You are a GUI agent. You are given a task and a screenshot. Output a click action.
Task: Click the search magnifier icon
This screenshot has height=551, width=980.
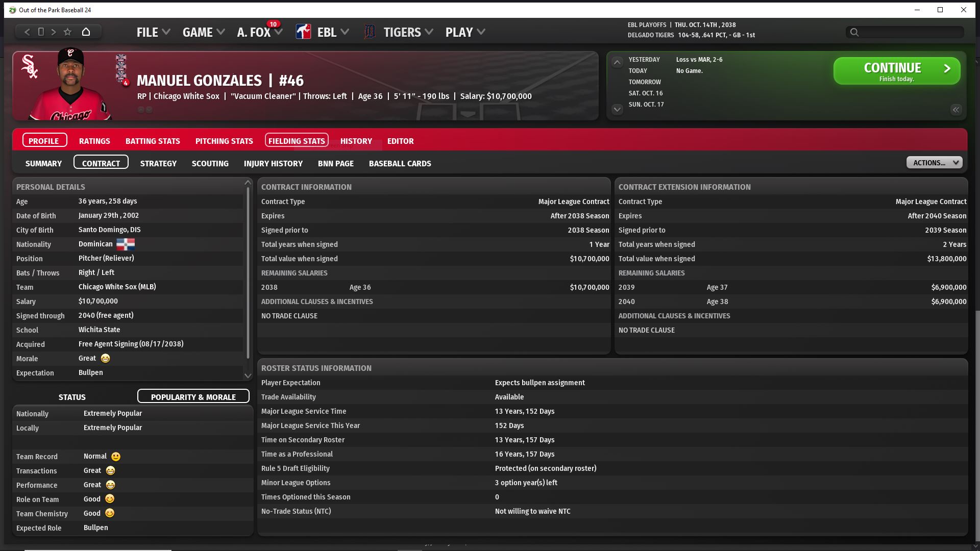click(x=854, y=32)
